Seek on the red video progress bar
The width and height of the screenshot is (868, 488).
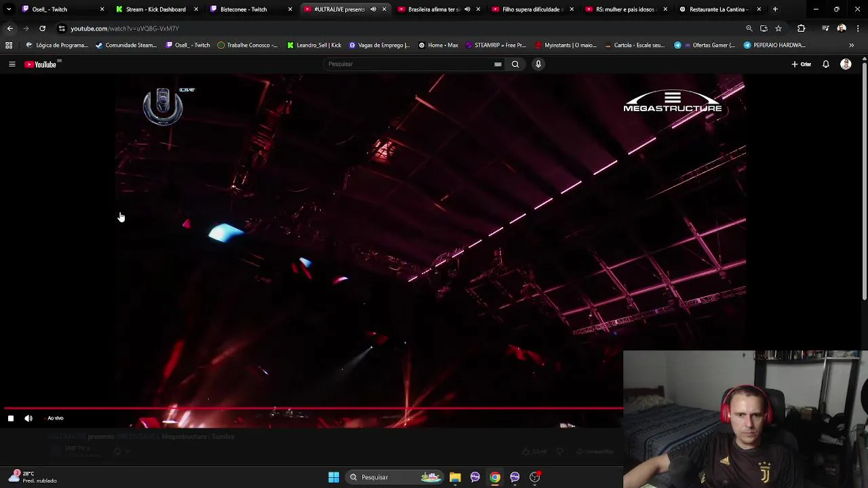click(x=313, y=409)
